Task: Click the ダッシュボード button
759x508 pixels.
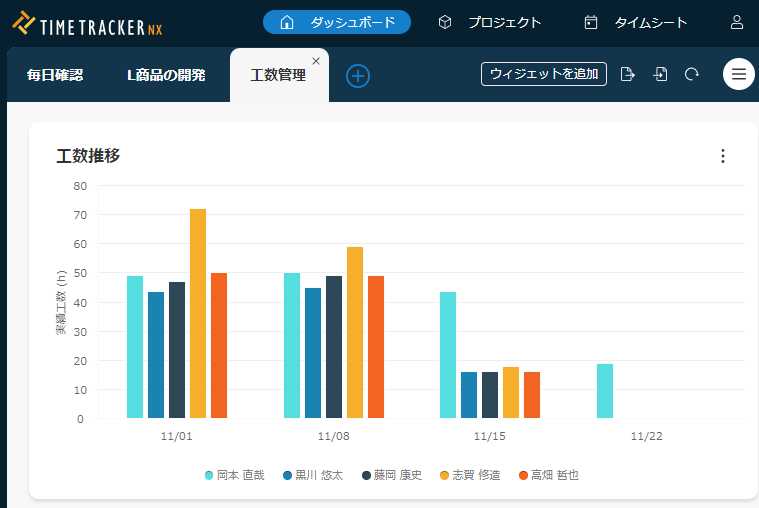Action: pyautogui.click(x=337, y=22)
